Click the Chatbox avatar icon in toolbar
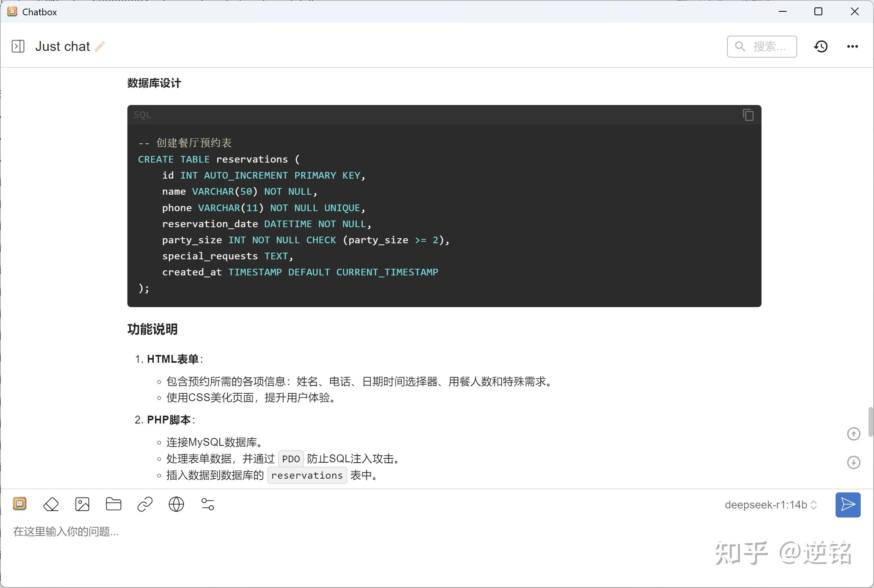 tap(20, 503)
